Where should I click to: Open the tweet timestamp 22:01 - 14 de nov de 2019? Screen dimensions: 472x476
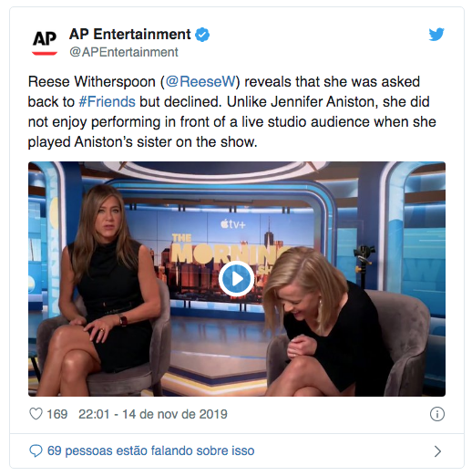click(x=153, y=414)
